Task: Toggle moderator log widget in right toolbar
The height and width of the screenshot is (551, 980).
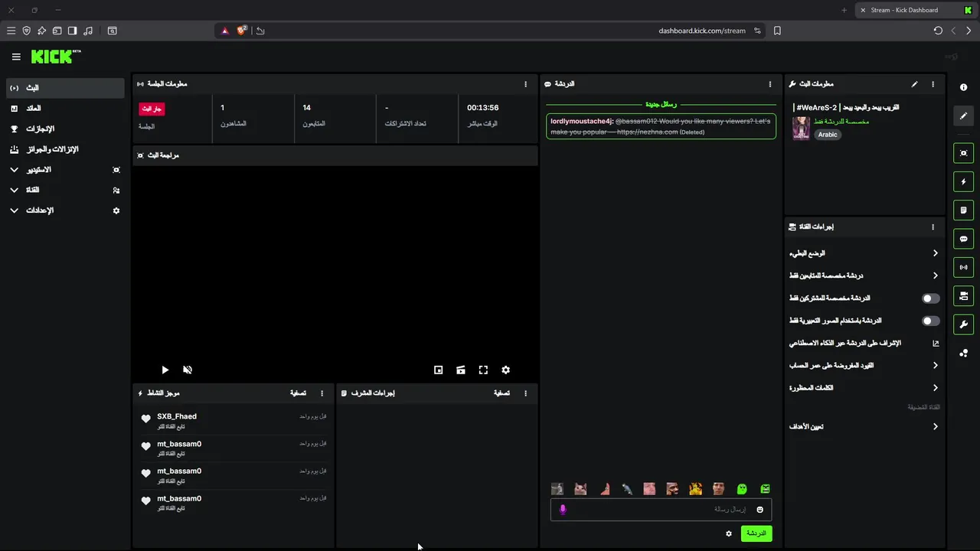Action: click(964, 210)
